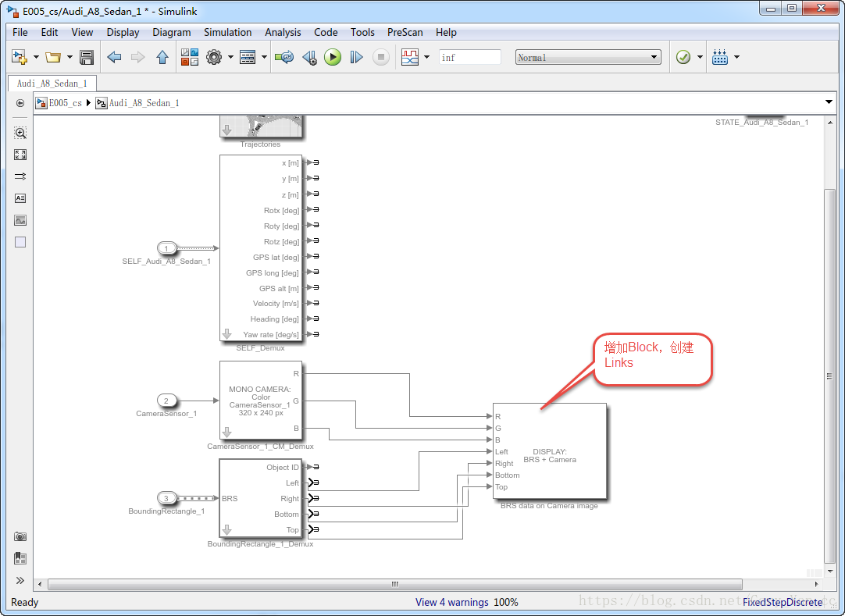Select the Audi_A8_Sedan_1 tab
Screen dimensions: 845x616
52,84
